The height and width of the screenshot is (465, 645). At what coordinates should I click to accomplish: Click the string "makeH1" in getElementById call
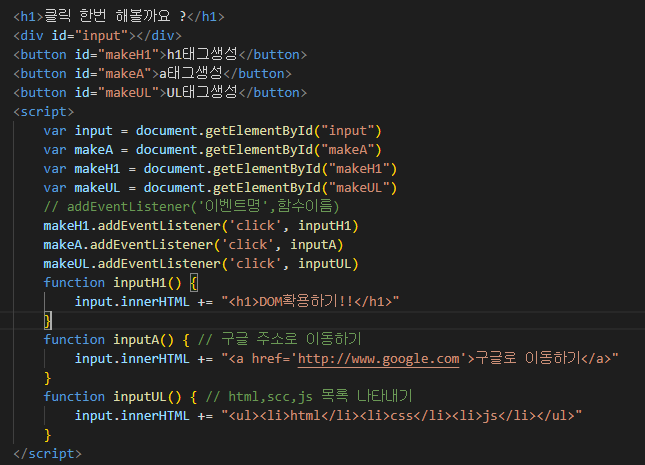pyautogui.click(x=359, y=169)
